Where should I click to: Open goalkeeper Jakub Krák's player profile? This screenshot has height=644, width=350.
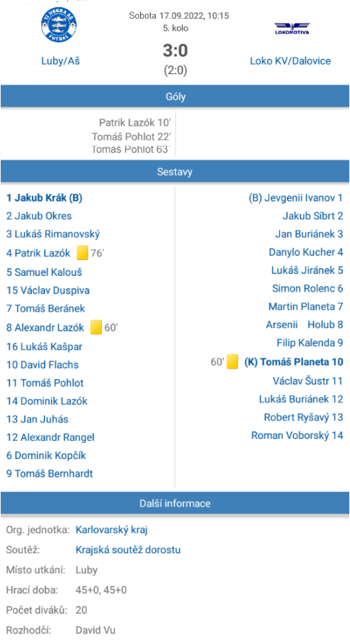click(x=44, y=198)
